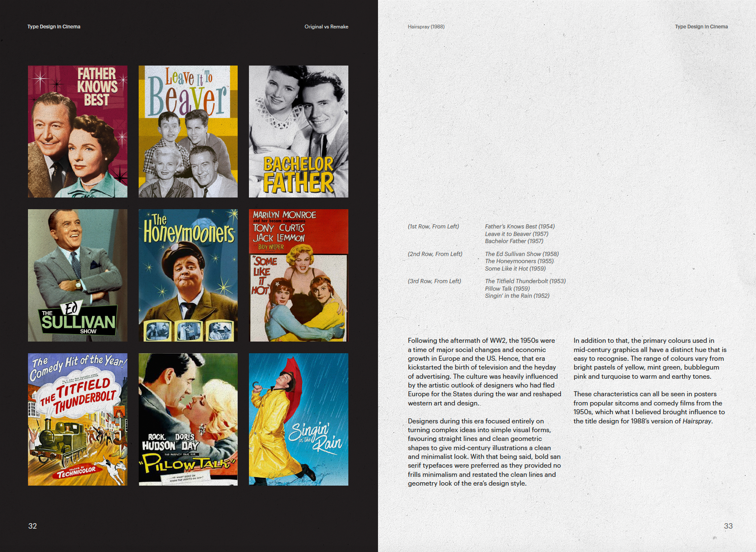Click the right page 'Type Design in Cinema' header
The image size is (756, 552).
[701, 27]
